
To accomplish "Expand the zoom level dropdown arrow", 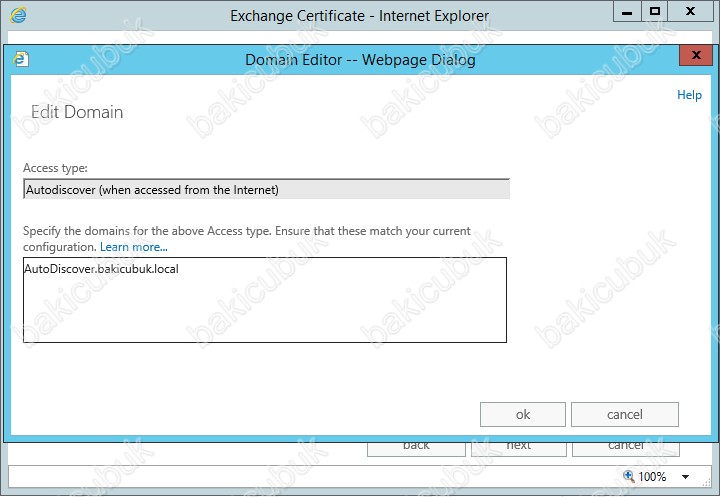I will (685, 477).
